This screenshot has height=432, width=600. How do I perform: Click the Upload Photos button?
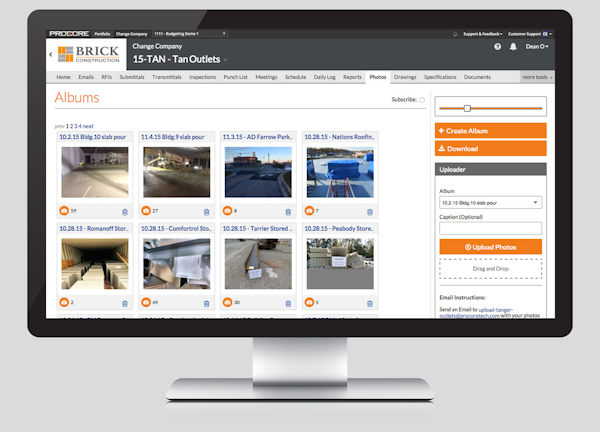point(491,247)
